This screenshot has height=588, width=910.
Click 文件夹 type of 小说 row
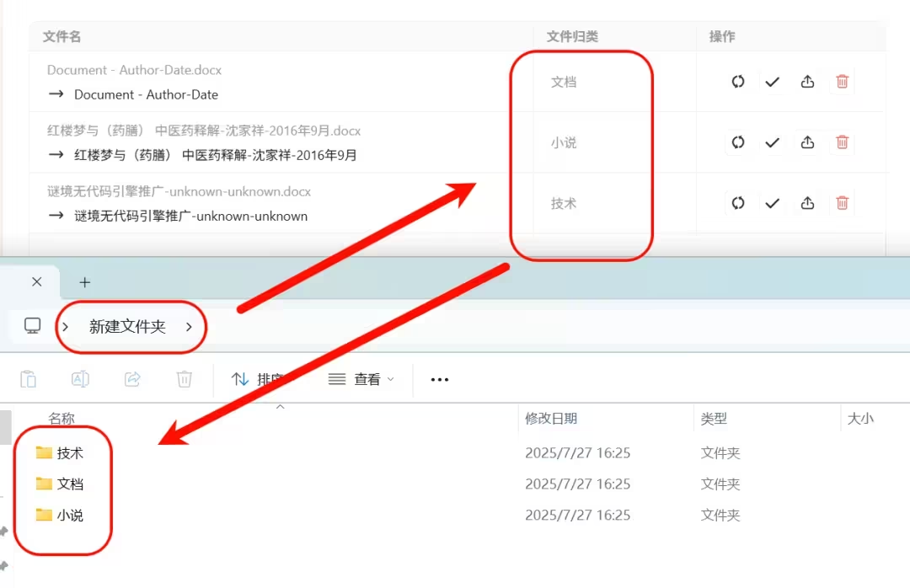click(x=720, y=515)
